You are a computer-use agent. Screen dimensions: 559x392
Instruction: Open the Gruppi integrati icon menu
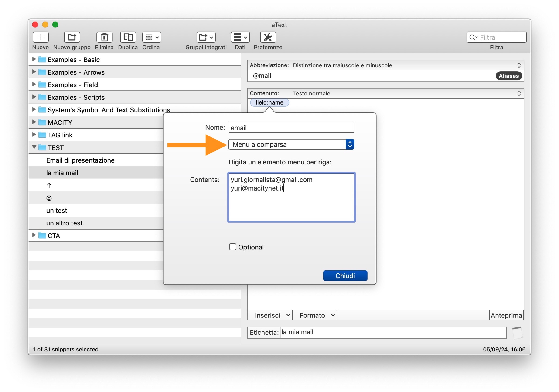pos(206,37)
